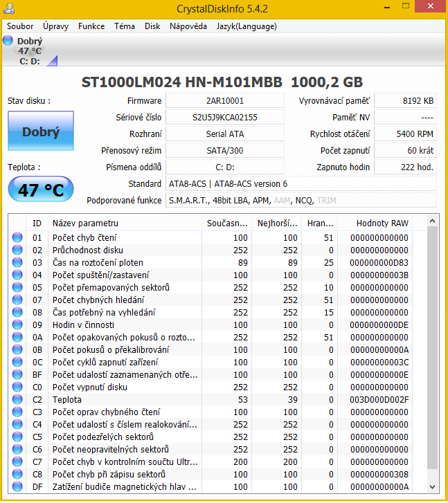Click the Teplota : label above temperature button

(x=24, y=167)
